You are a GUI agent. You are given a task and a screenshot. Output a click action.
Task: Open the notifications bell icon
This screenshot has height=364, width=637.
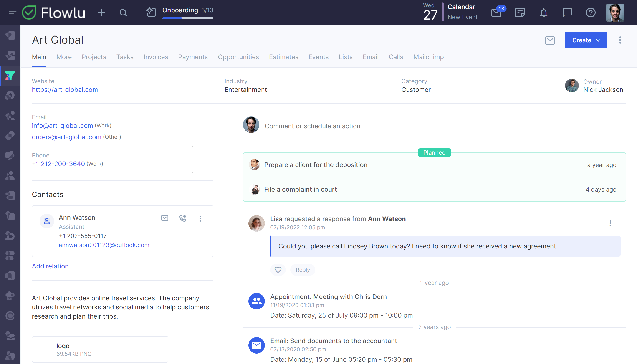(x=543, y=13)
